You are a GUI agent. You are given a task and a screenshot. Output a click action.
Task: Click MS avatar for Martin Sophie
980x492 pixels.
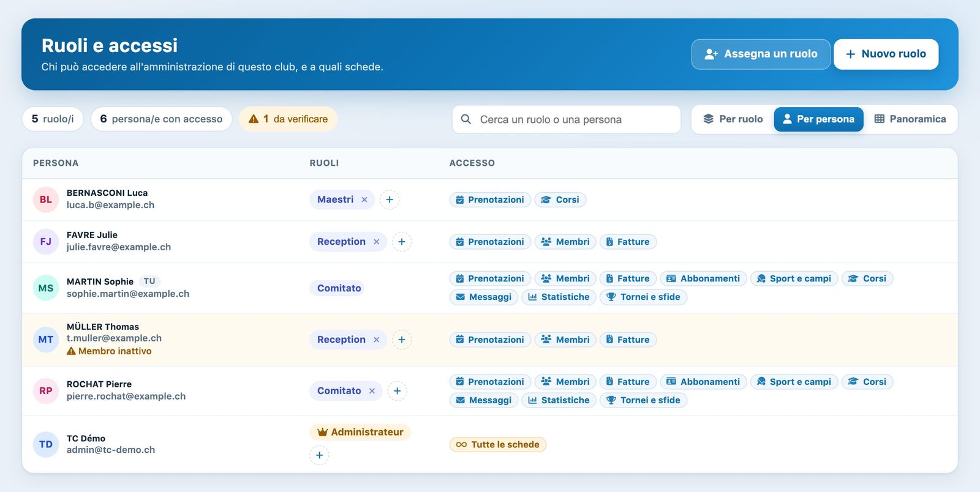tap(46, 288)
